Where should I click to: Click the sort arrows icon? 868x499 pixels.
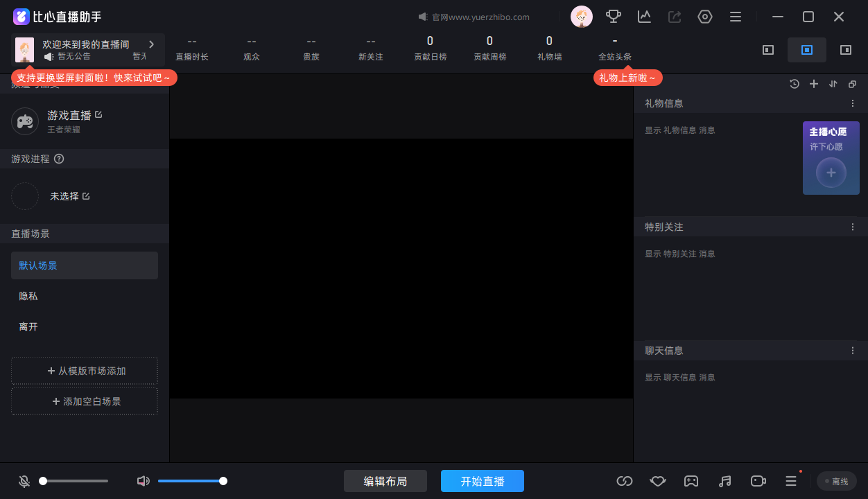(x=833, y=84)
